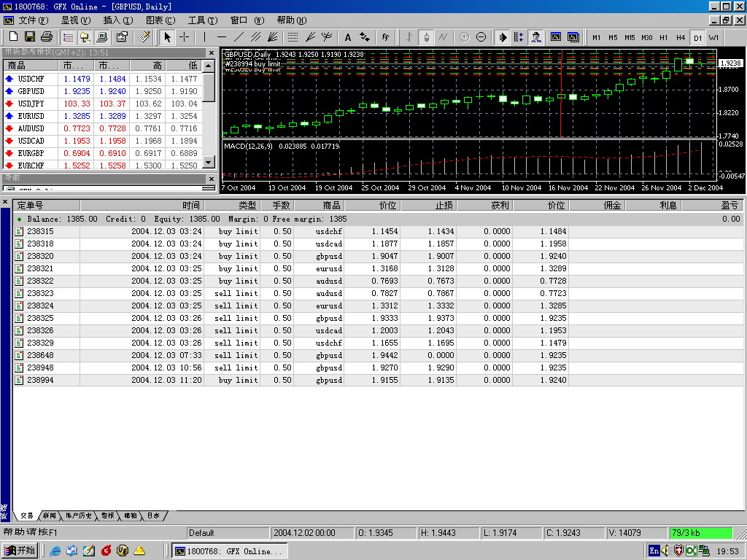This screenshot has height=560, width=747.
Task: Click the Save icon in the toolbar
Action: point(30,37)
